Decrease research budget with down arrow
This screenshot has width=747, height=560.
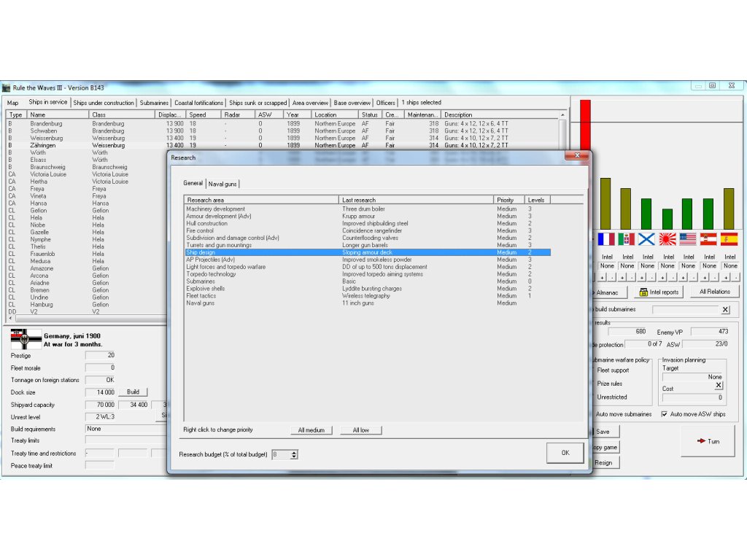click(x=294, y=457)
